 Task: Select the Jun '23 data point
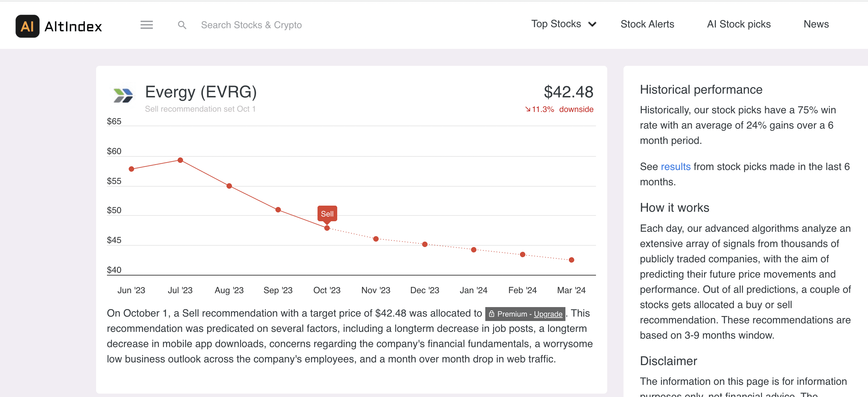coord(131,169)
